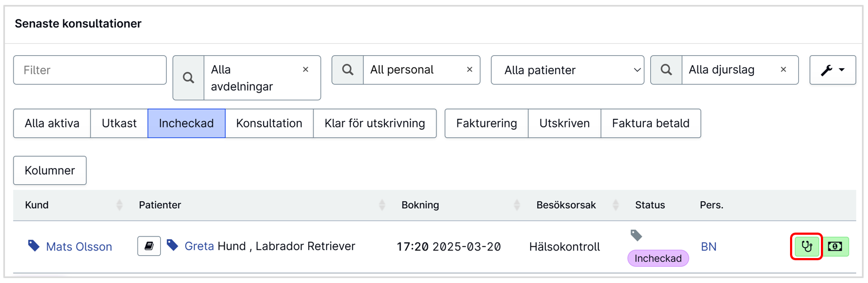Switch to the Konsultation tab
This screenshot has height=283, width=868.
click(x=269, y=123)
